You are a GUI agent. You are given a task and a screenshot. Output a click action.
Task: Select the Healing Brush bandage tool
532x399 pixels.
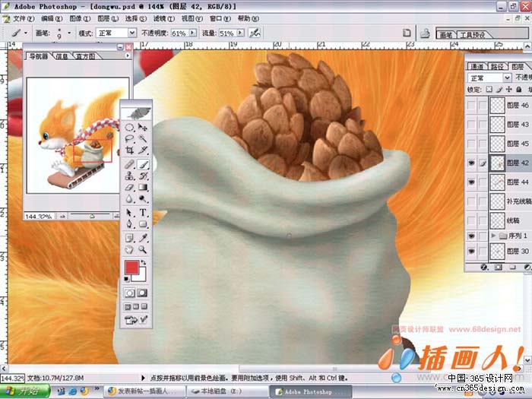(x=129, y=165)
